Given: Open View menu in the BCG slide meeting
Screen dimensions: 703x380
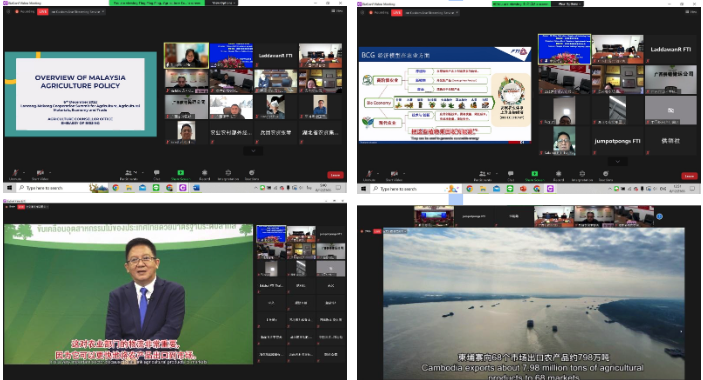Looking at the screenshot, I should 690,12.
